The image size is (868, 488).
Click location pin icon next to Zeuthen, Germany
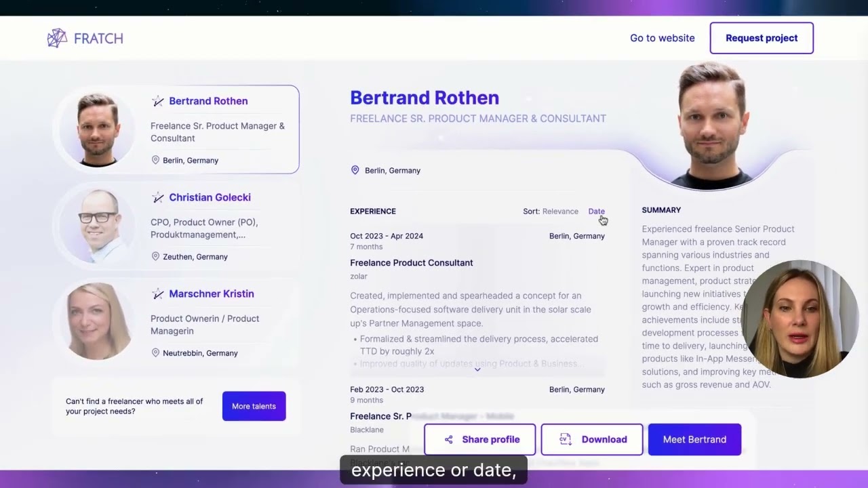click(155, 256)
